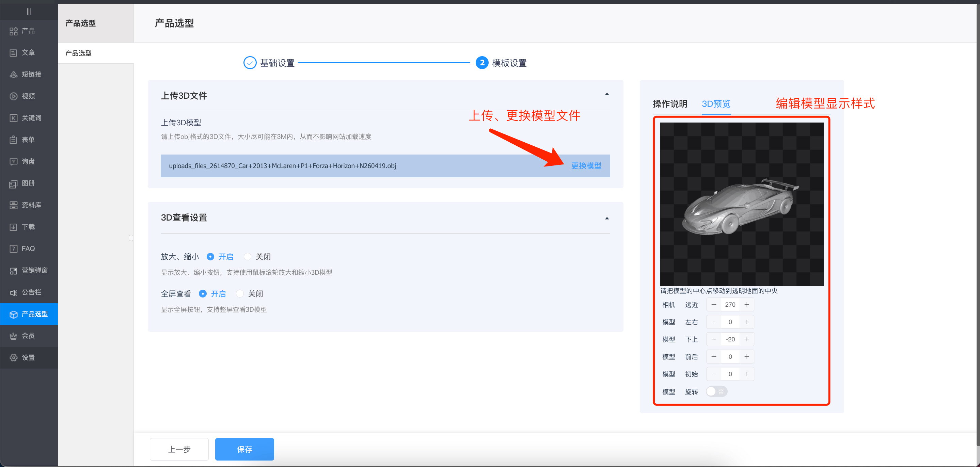980x467 pixels.
Task: Click the 视频 video icon in sidebar
Action: 13,96
